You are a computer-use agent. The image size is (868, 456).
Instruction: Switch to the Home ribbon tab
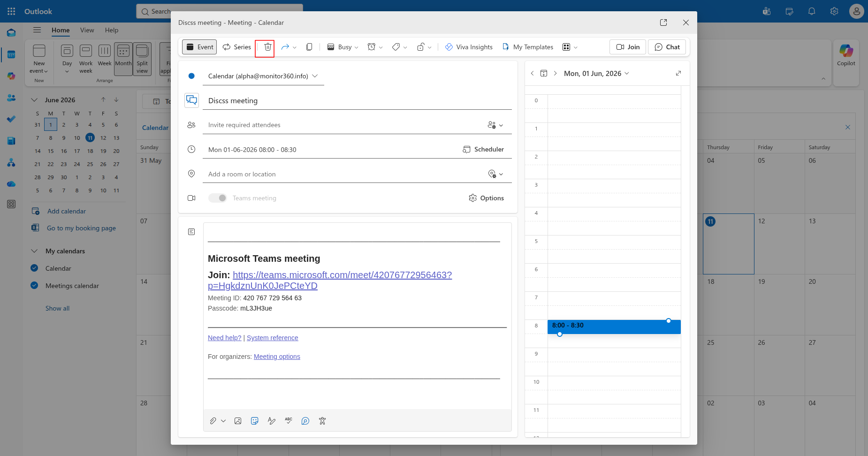pyautogui.click(x=61, y=30)
